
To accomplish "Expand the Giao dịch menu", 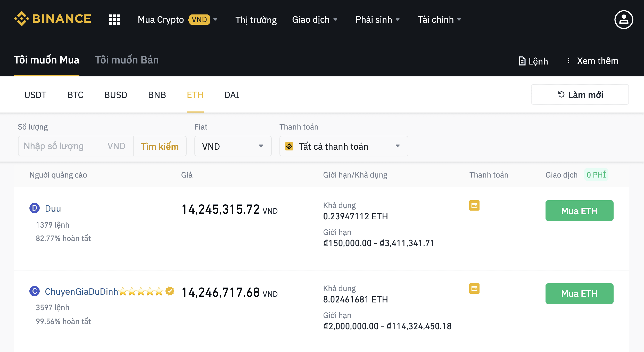I will click(315, 20).
